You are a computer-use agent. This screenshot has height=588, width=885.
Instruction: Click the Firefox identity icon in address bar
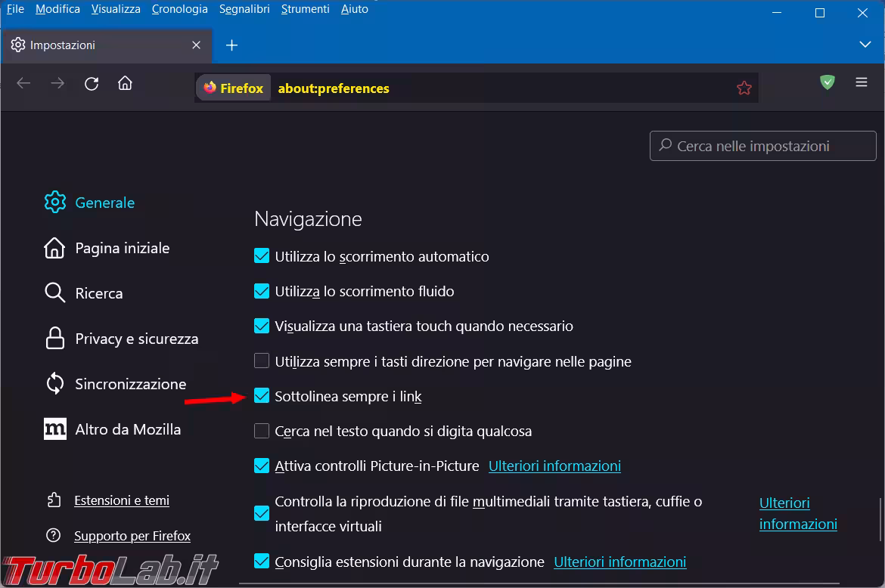click(x=233, y=88)
